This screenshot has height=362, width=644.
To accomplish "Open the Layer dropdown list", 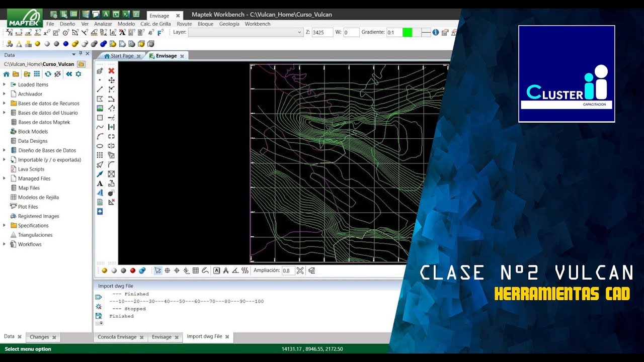I will 299,32.
